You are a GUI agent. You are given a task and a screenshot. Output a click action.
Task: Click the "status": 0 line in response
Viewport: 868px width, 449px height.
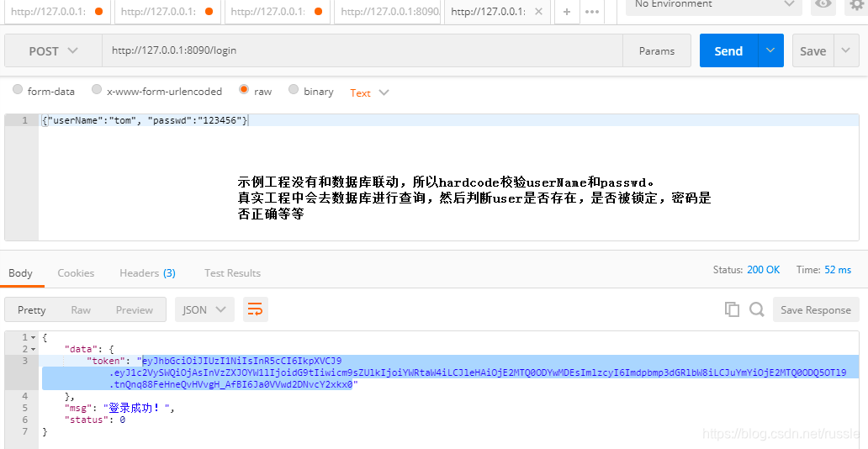pos(95,420)
